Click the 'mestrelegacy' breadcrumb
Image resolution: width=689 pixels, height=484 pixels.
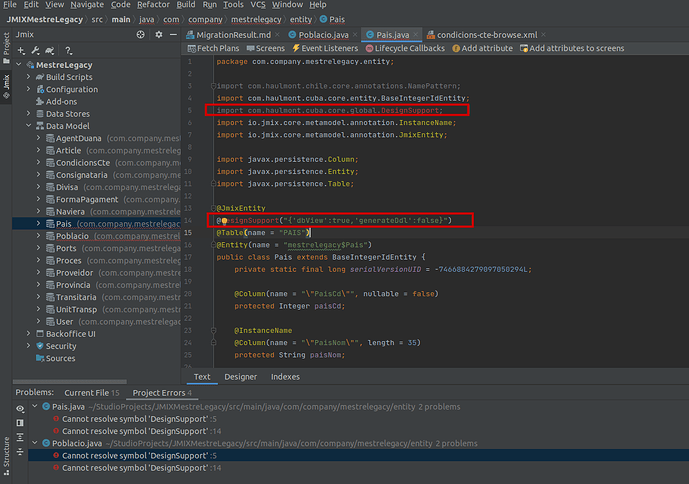click(256, 19)
